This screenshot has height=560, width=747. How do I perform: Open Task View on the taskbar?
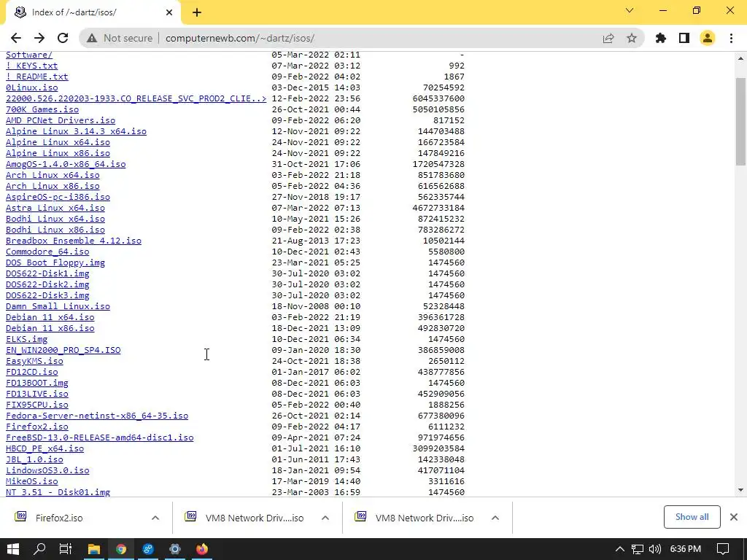(x=66, y=549)
